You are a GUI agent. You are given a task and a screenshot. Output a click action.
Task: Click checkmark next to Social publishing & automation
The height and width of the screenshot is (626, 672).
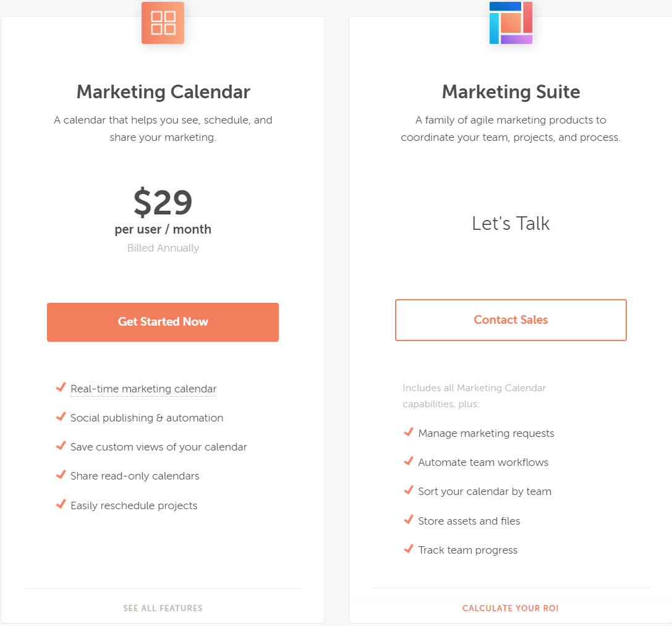[61, 417]
